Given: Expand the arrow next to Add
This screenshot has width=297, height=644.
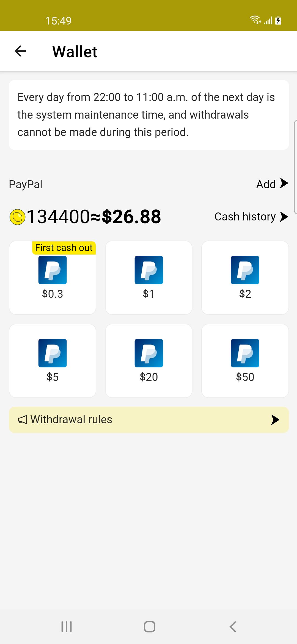Looking at the screenshot, I should pos(284,183).
